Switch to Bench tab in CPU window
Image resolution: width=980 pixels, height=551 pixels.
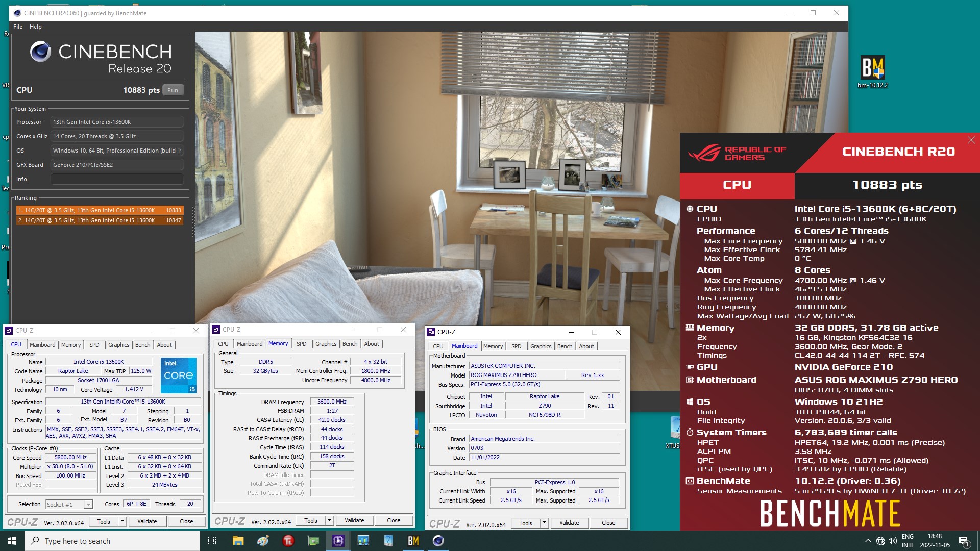coord(142,345)
